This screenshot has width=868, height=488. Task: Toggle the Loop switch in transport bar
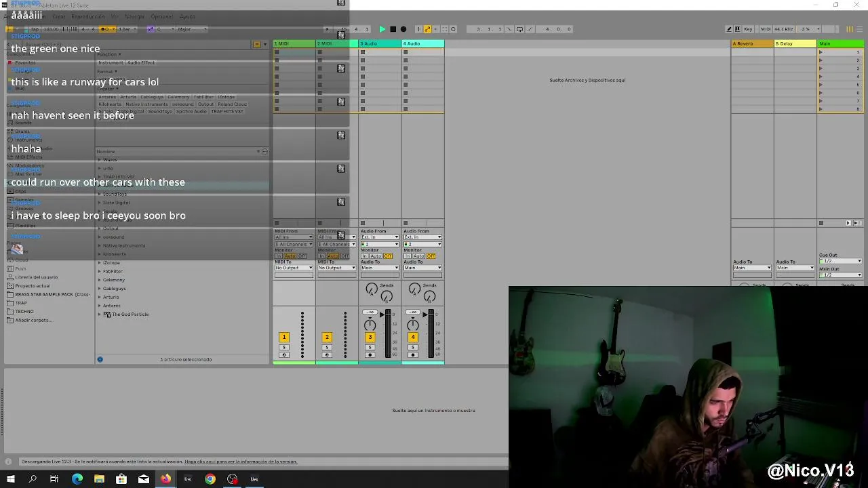520,29
